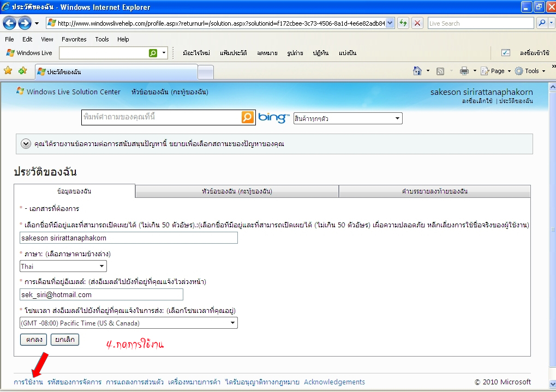This screenshot has height=392, width=556.
Task: Click the question search field
Action: click(x=162, y=117)
